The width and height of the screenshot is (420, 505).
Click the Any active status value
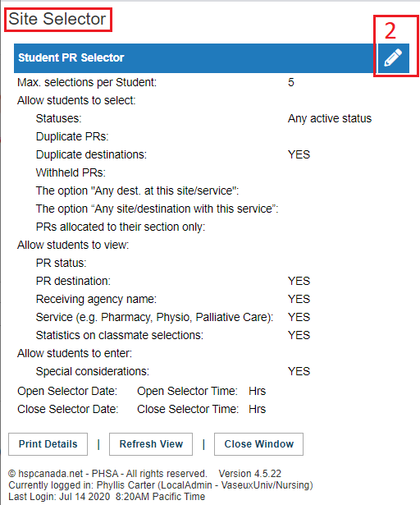(330, 118)
